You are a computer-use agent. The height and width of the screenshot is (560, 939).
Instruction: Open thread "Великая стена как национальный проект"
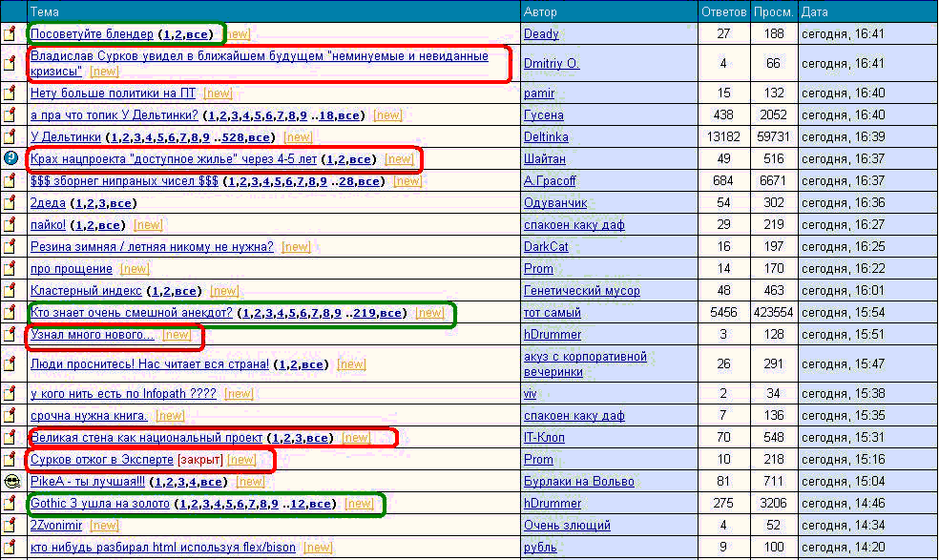[x=146, y=438]
